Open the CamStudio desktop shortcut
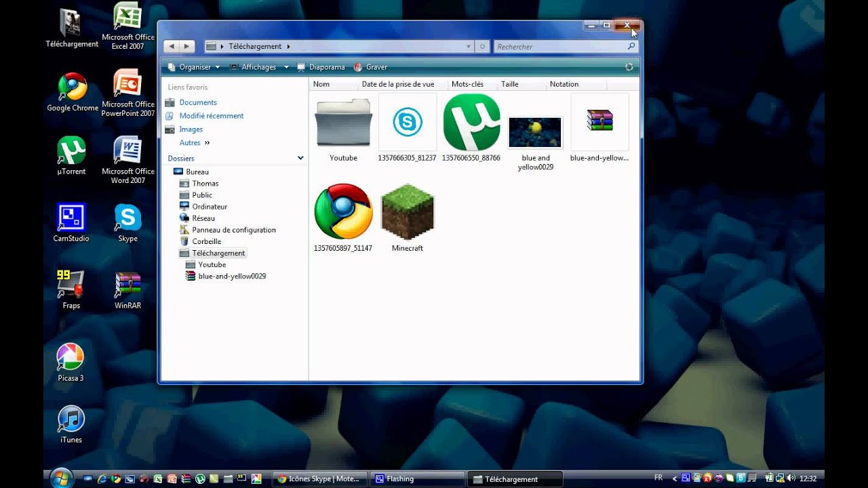The image size is (868, 488). (x=71, y=223)
